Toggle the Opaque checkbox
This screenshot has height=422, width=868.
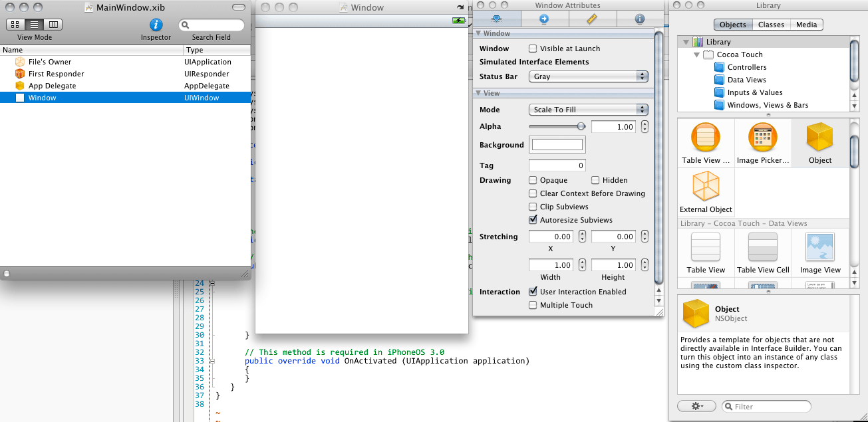[x=533, y=180]
